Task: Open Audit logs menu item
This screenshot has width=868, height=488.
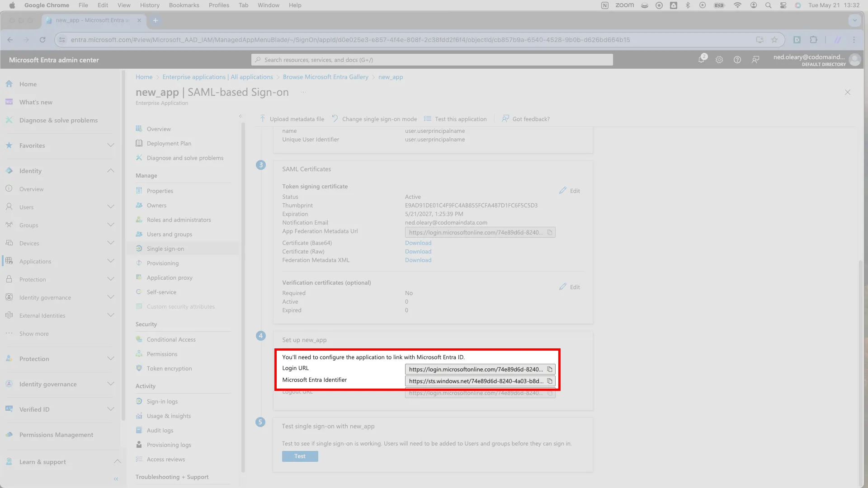Action: 160,430
